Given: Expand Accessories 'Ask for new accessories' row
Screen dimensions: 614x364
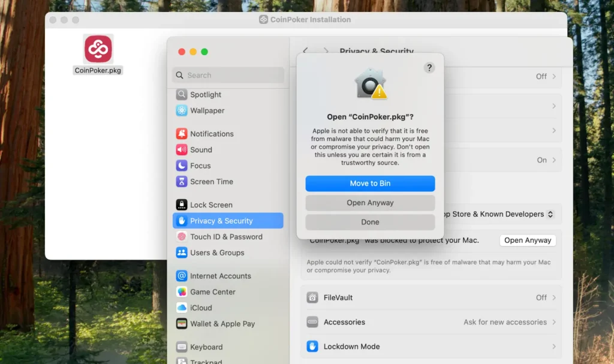Looking at the screenshot, I should tap(431, 322).
